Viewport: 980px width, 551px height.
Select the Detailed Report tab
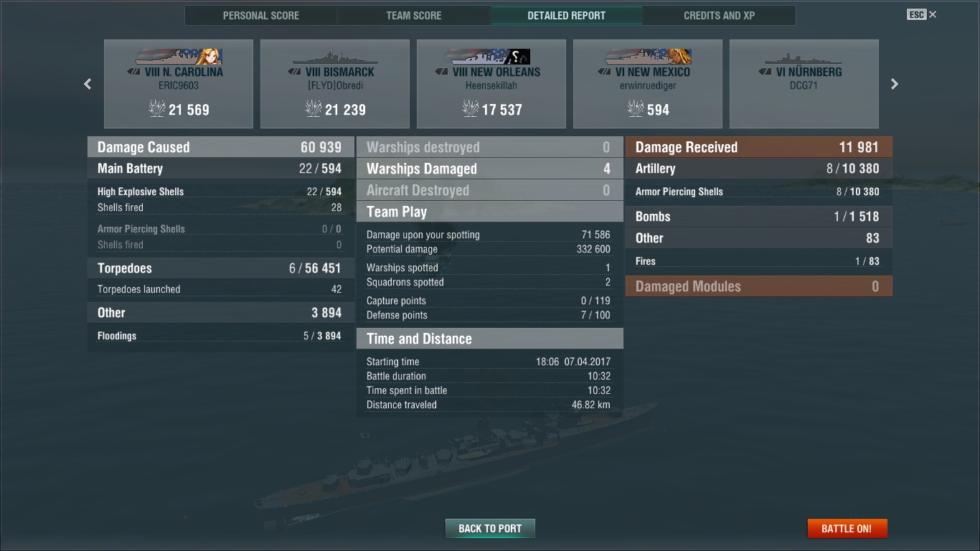[567, 15]
